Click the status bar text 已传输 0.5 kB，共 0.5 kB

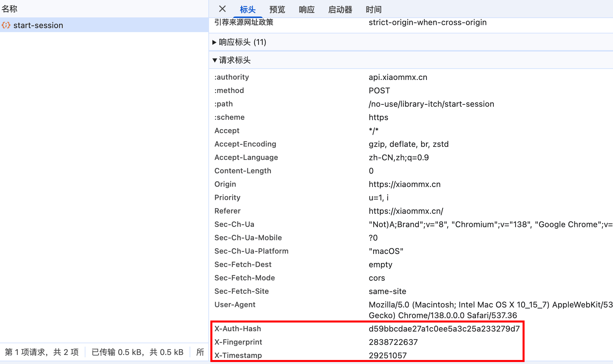tap(138, 352)
